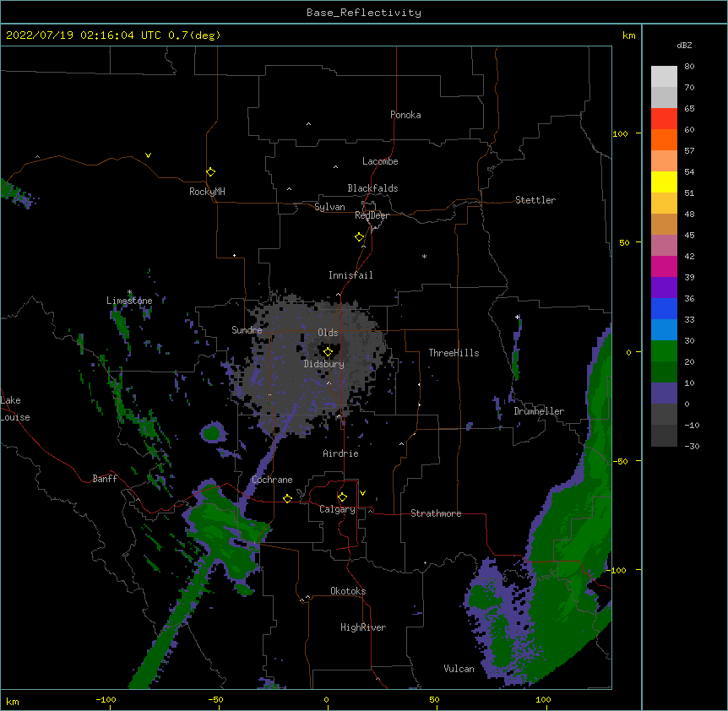The width and height of the screenshot is (728, 711).
Task: Click the yellow diamond marker south of RedDeer
Action: (359, 237)
